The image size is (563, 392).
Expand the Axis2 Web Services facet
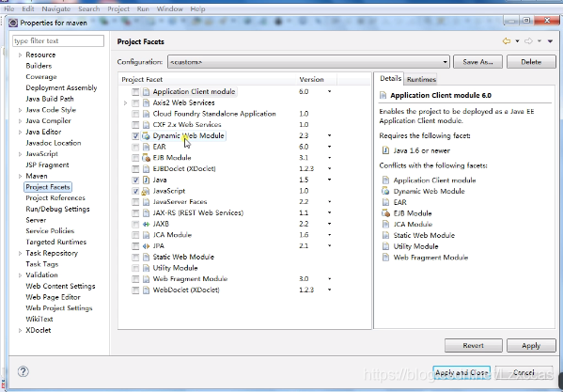[x=125, y=103]
